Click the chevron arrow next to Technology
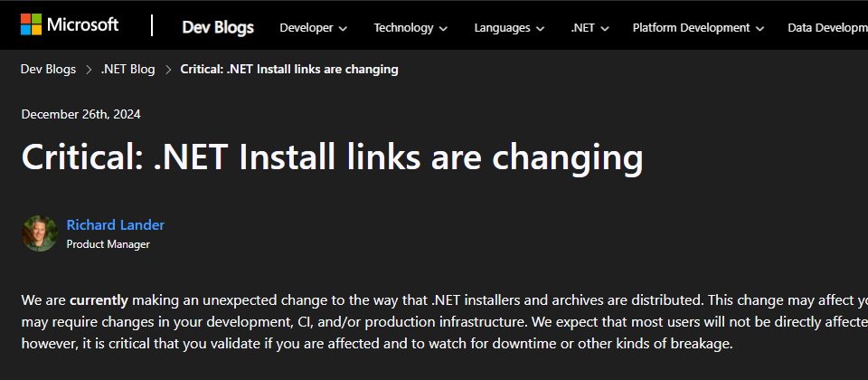The width and height of the screenshot is (868, 380). click(443, 29)
